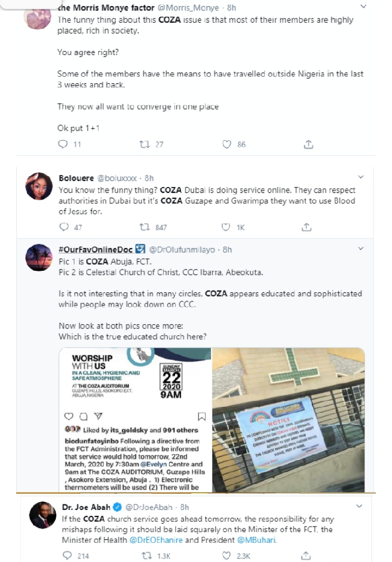The height and width of the screenshot is (562, 392).
Task: Open the @MBuhari mention link
Action: coord(257,540)
